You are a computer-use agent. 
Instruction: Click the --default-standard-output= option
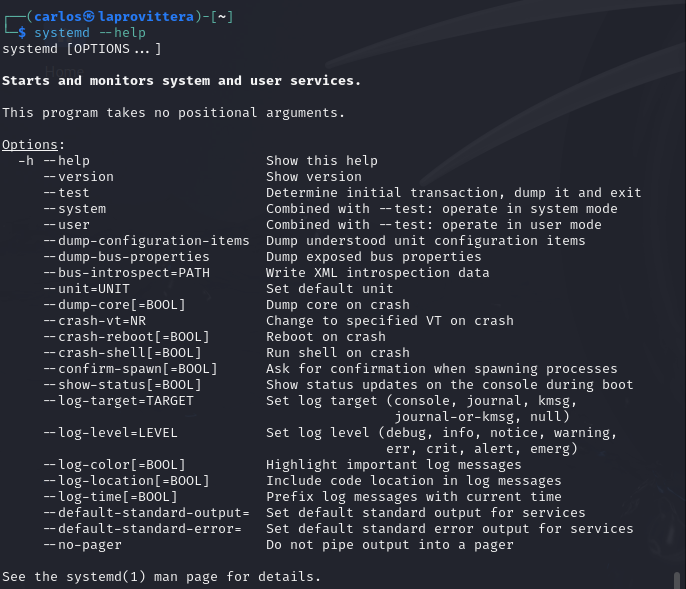[147, 513]
